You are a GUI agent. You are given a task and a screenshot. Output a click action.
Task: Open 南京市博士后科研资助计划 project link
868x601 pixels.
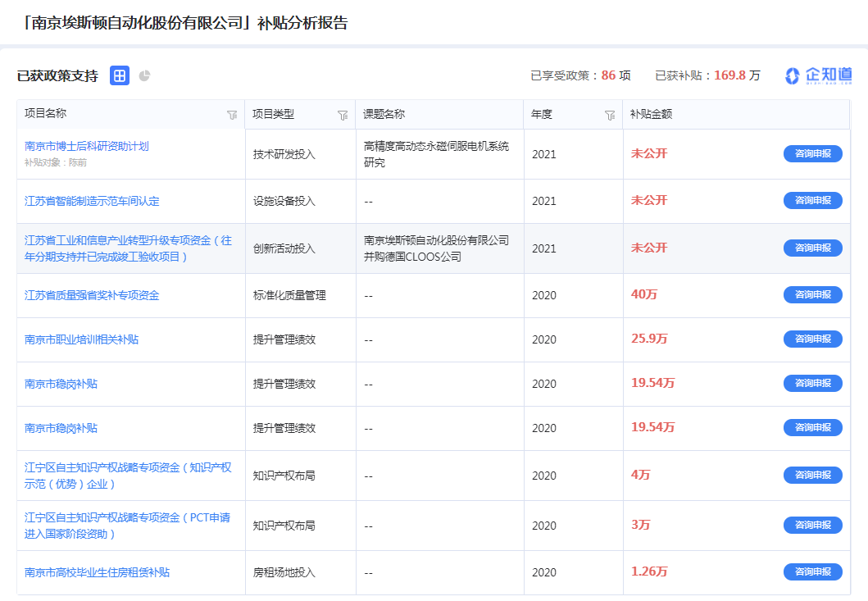[x=87, y=146]
